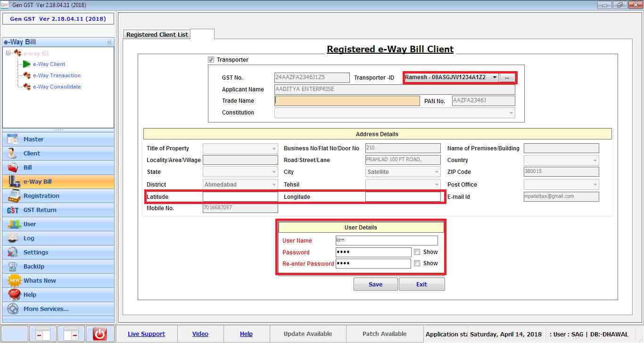Tick Show checkbox beside Password field
The image size is (644, 343).
tap(417, 252)
